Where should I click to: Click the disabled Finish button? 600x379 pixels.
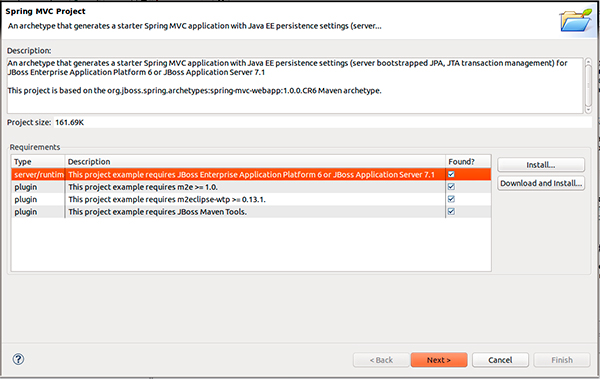click(x=562, y=360)
